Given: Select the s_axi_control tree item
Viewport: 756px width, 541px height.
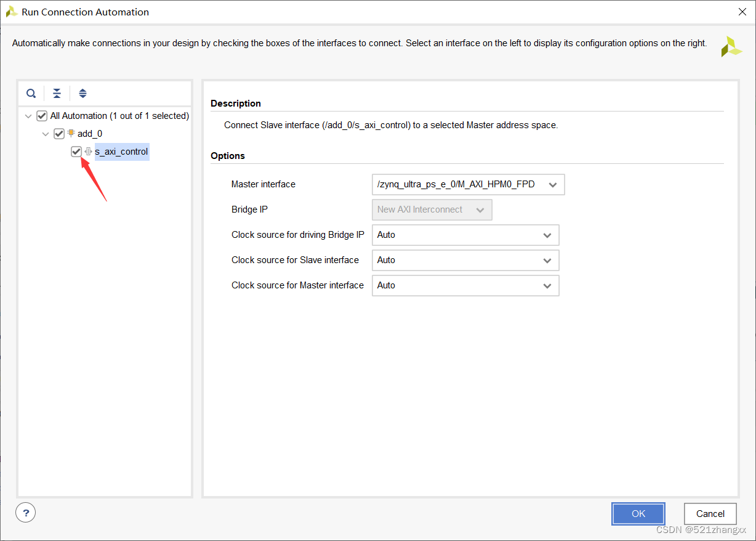Looking at the screenshot, I should 121,152.
